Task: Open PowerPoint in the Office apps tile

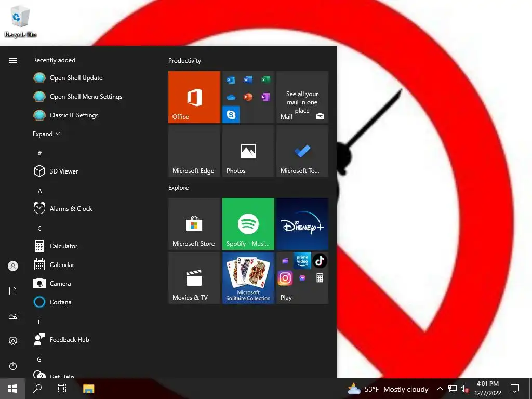Action: 248,97
